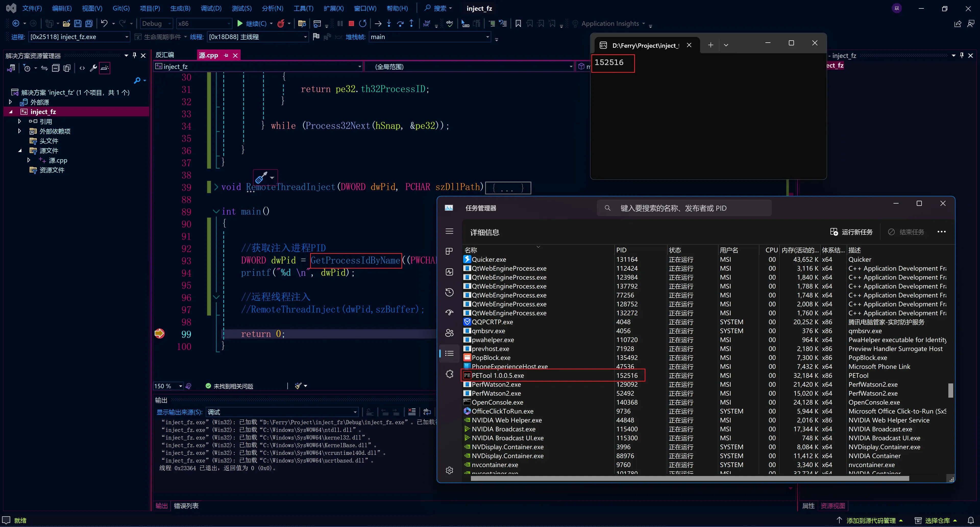Open the 堆栈帧 main dropdown
The height and width of the screenshot is (527, 980).
(x=430, y=37)
